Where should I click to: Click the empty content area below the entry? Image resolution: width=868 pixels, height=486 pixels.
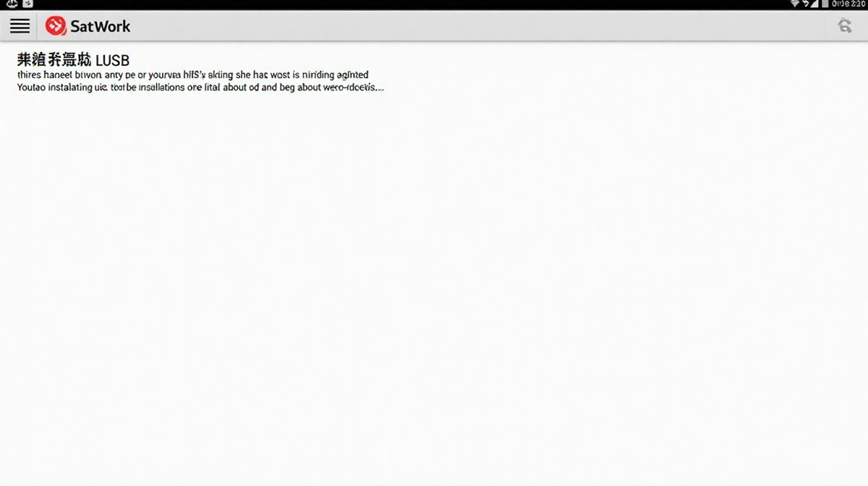434,289
